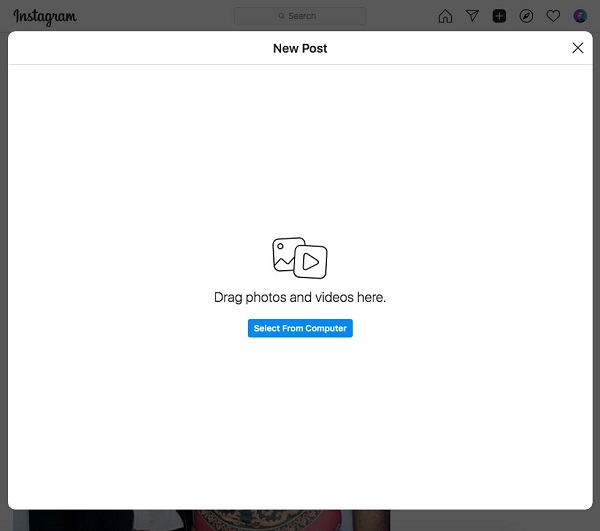Click the New Post plus icon
This screenshot has height=531, width=600.
(499, 16)
